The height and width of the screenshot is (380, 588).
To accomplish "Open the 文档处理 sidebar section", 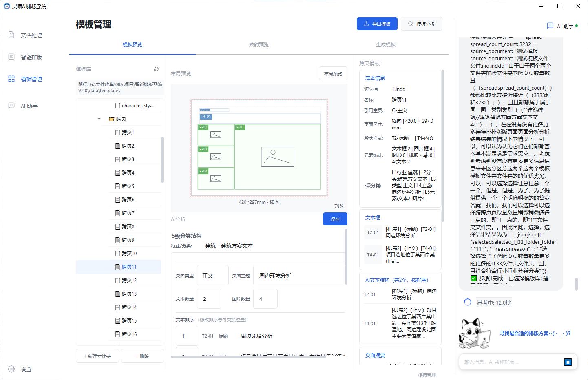I will click(x=25, y=35).
